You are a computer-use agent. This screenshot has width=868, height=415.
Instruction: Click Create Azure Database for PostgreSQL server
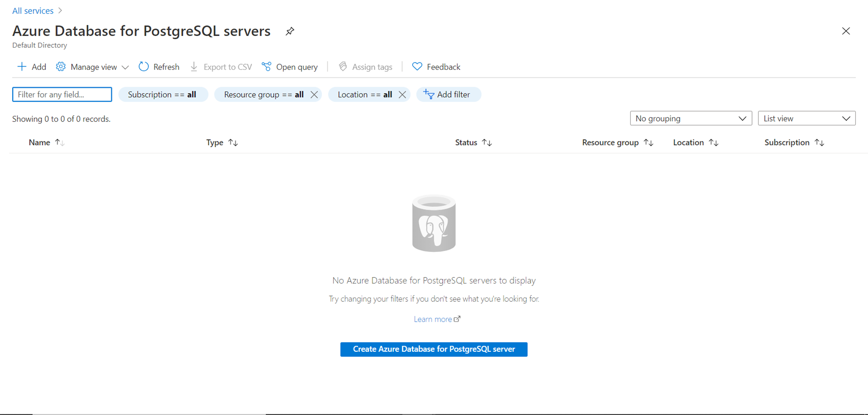[434, 349]
